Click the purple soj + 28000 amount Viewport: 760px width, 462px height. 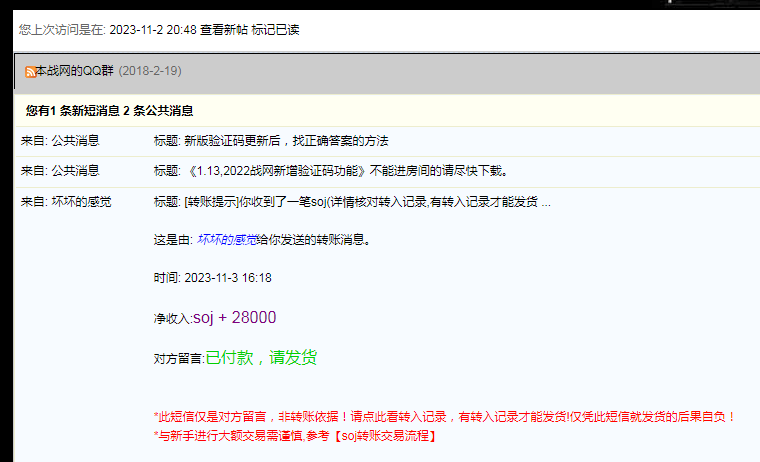coord(234,317)
